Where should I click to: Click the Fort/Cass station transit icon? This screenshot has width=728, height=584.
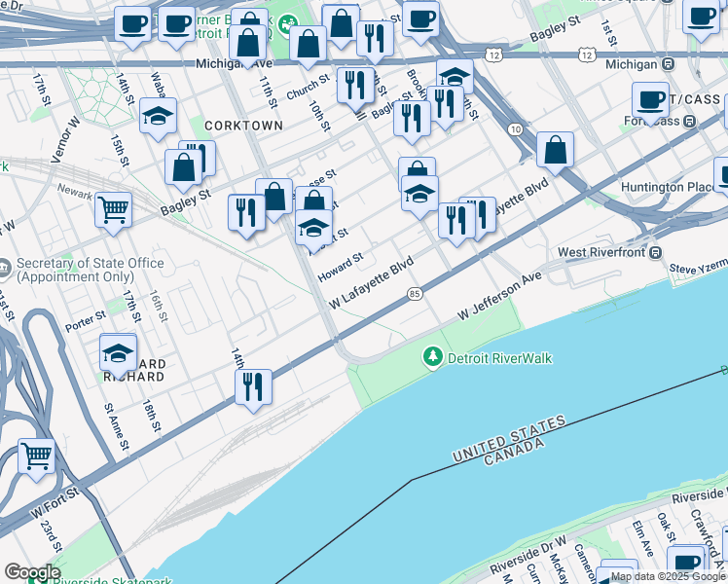point(690,122)
